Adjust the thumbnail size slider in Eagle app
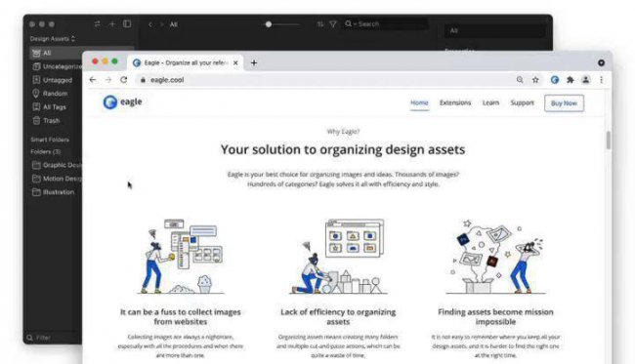The height and width of the screenshot is (364, 635). coord(269,24)
